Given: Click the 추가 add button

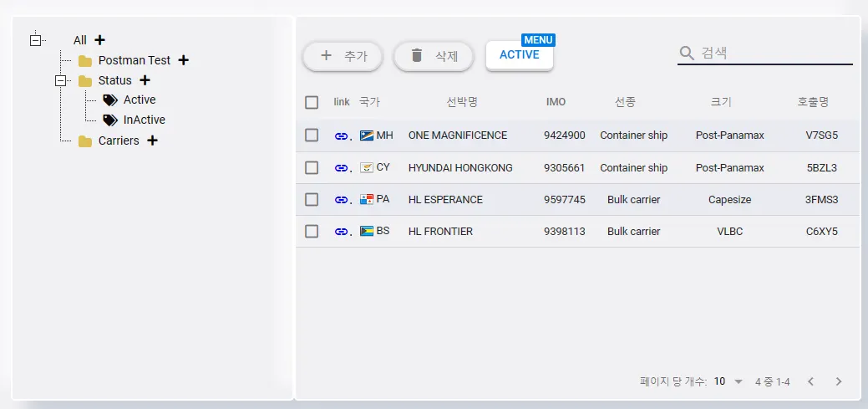Looking at the screenshot, I should pos(343,56).
